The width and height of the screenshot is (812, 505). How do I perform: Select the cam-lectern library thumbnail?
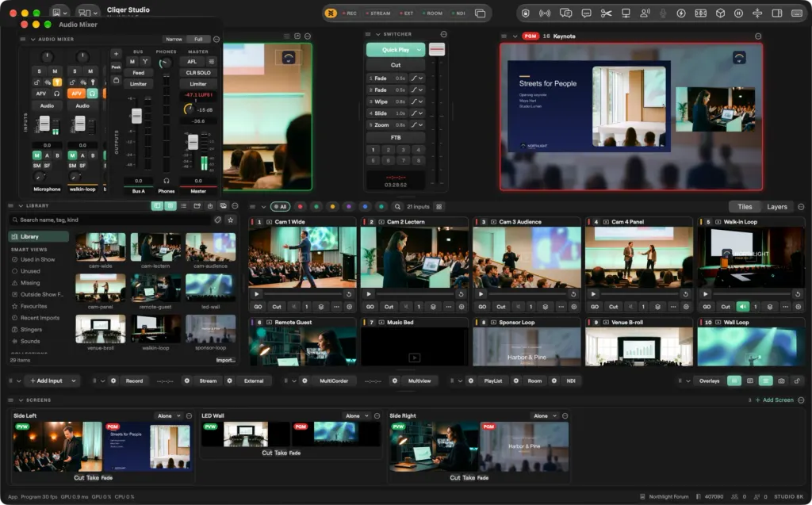tap(155, 247)
